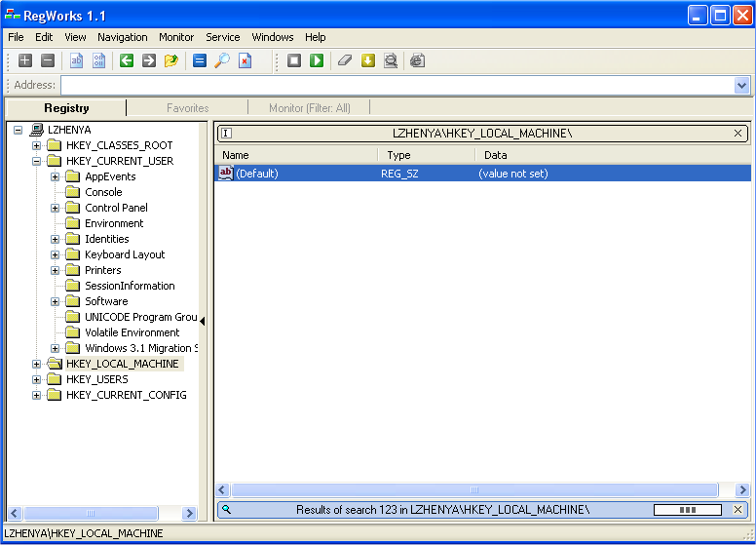Expand the Control Panel key
The image size is (756, 545).
click(x=55, y=208)
